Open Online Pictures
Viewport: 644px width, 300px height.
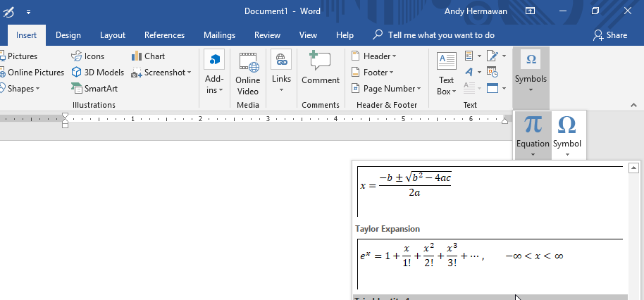coord(32,73)
